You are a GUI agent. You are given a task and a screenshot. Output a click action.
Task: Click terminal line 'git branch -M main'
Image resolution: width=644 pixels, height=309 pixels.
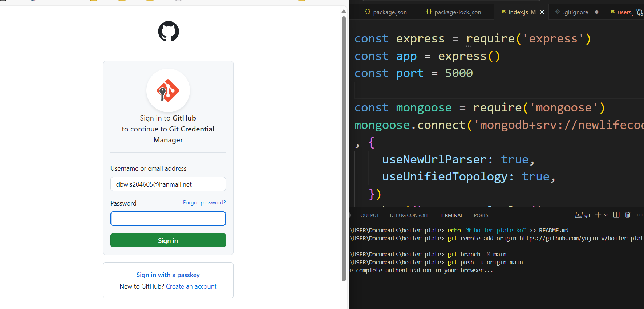[x=477, y=254]
